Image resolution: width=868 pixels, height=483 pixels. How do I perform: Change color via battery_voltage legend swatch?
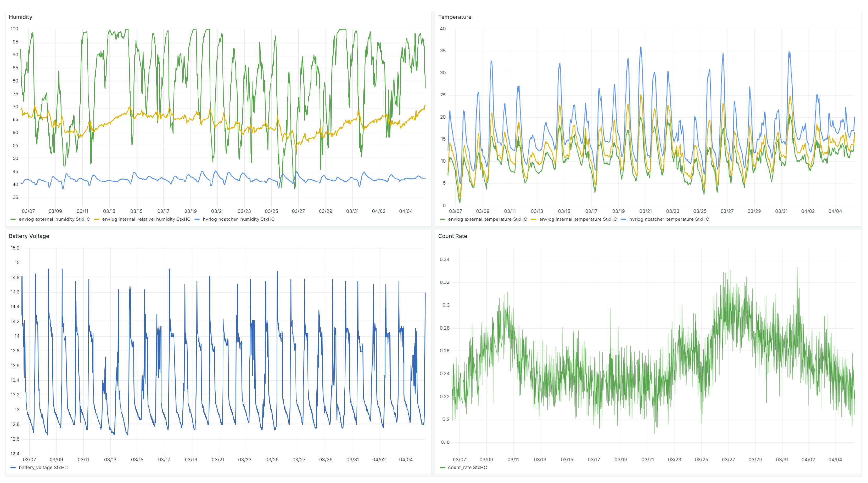coord(13,468)
